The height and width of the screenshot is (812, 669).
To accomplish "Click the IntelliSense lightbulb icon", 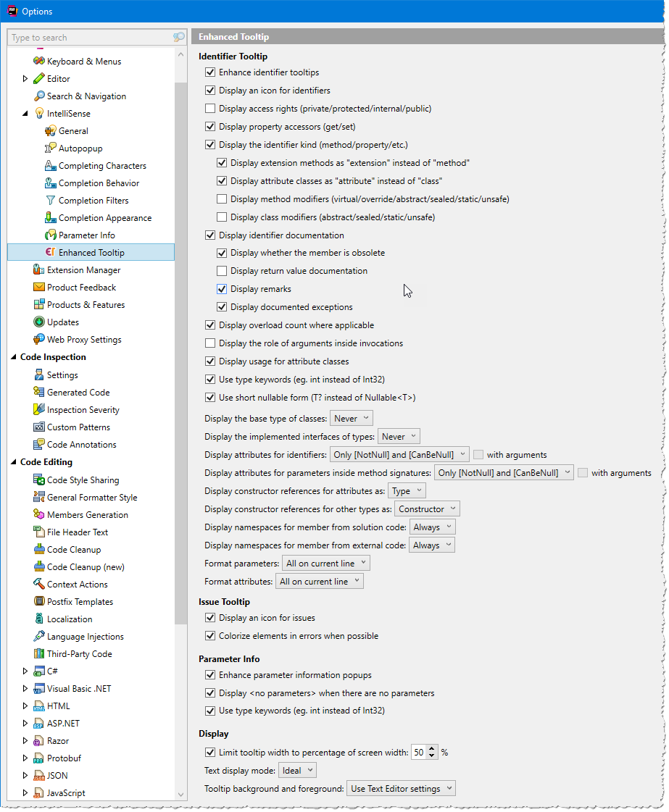I will (39, 114).
